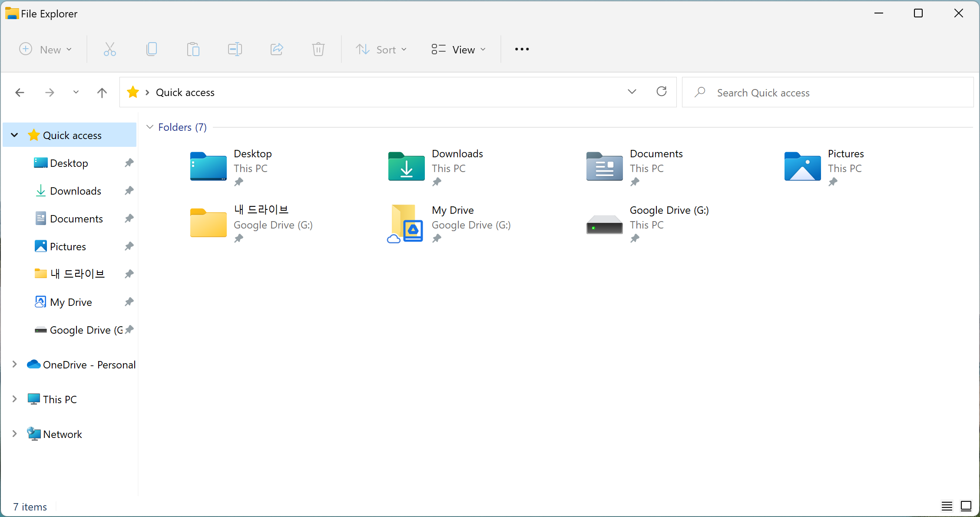Expand the address bar history dropdown
Image resolution: width=980 pixels, height=517 pixels.
632,92
